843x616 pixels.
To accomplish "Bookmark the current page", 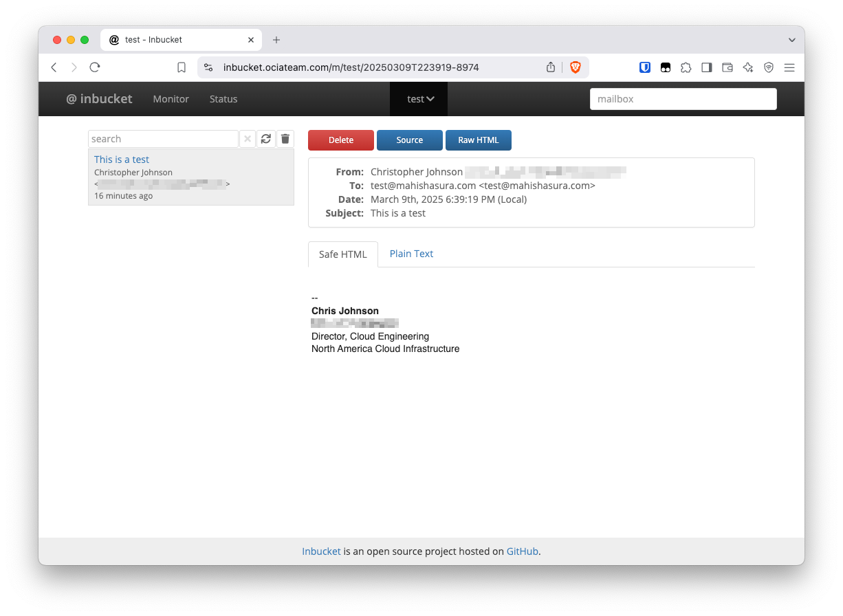I will (181, 67).
